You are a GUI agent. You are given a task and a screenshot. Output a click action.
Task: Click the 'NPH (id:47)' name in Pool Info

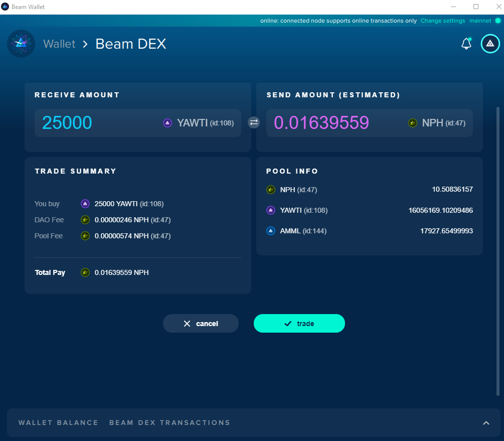click(x=298, y=190)
